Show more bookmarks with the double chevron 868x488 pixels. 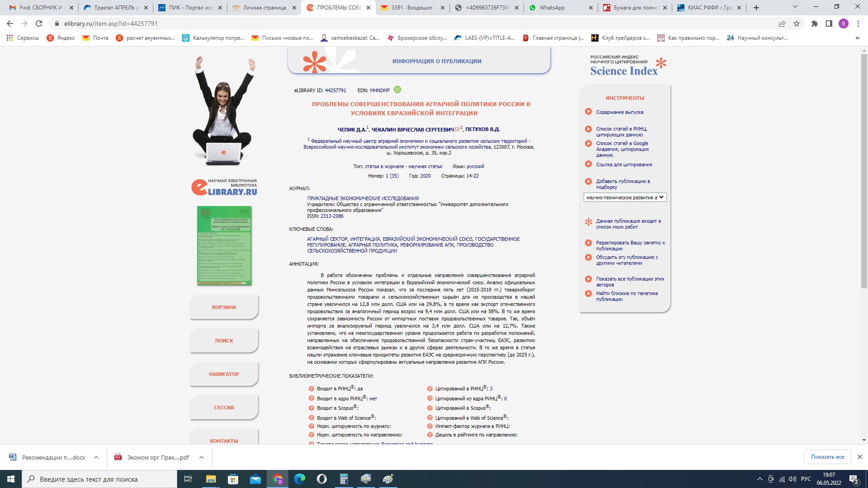[x=858, y=38]
